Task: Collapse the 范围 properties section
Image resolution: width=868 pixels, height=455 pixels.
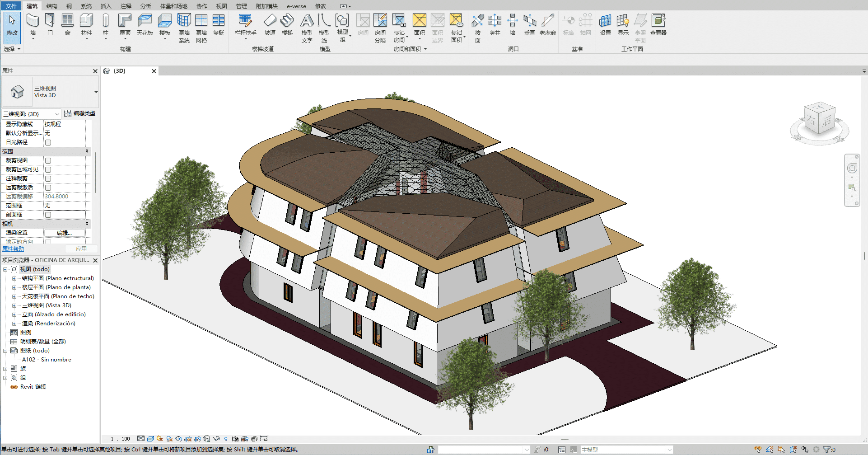Action: click(x=87, y=151)
